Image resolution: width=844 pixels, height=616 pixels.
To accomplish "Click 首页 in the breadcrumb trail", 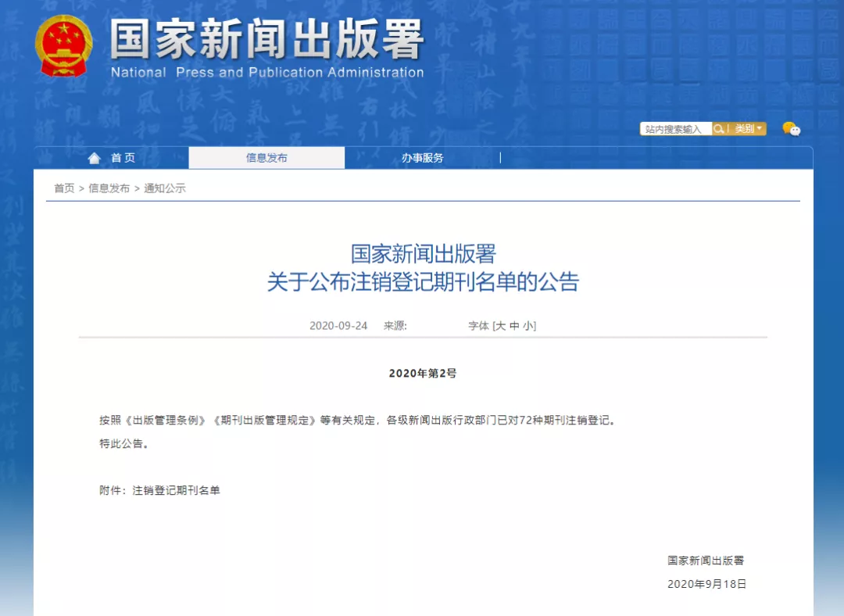I will [x=64, y=188].
